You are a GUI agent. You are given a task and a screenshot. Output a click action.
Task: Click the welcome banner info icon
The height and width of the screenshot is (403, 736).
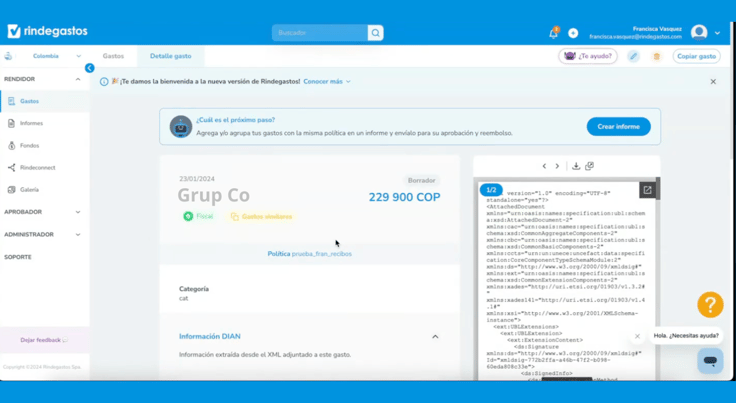[x=104, y=82]
